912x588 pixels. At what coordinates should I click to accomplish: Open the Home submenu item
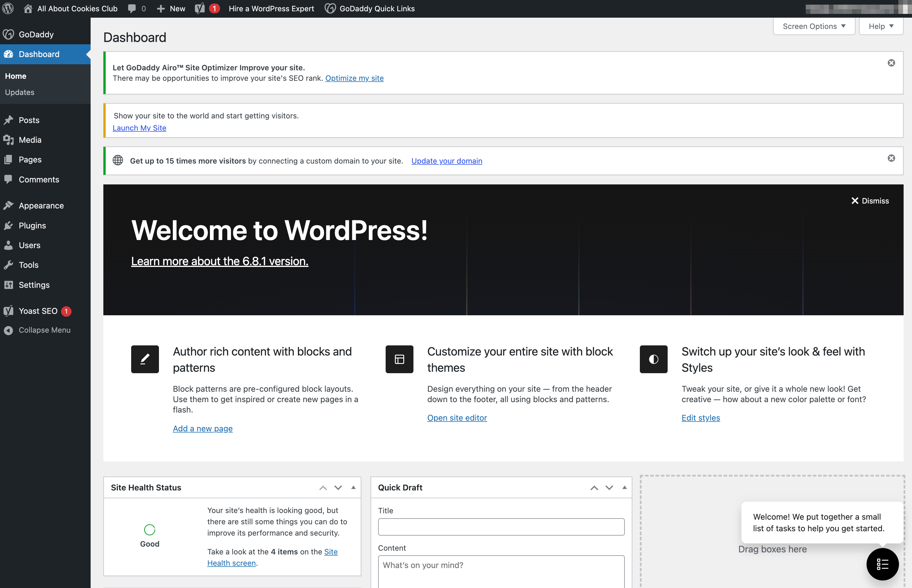16,76
